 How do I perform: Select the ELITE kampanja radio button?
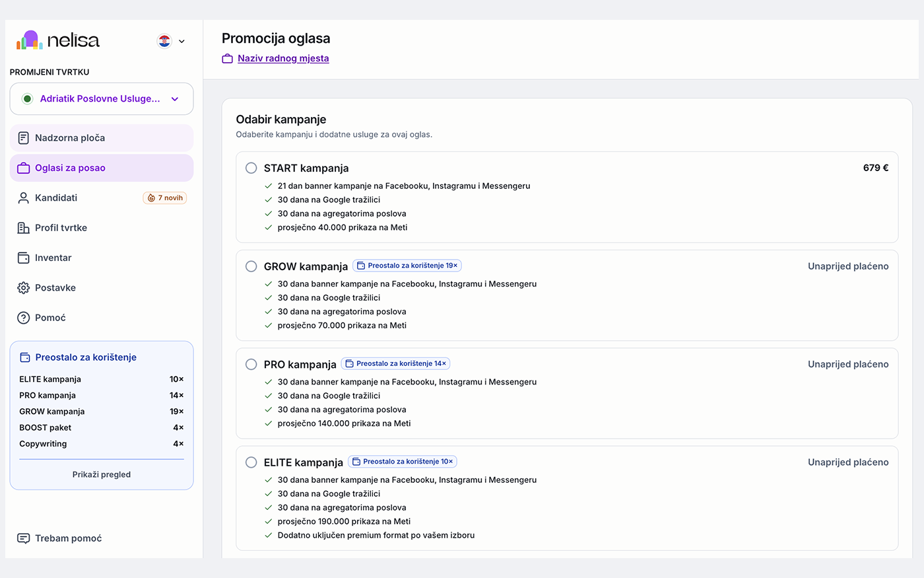251,462
